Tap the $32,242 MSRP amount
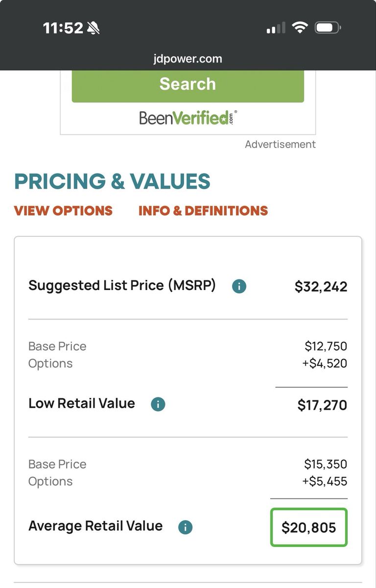 click(321, 287)
